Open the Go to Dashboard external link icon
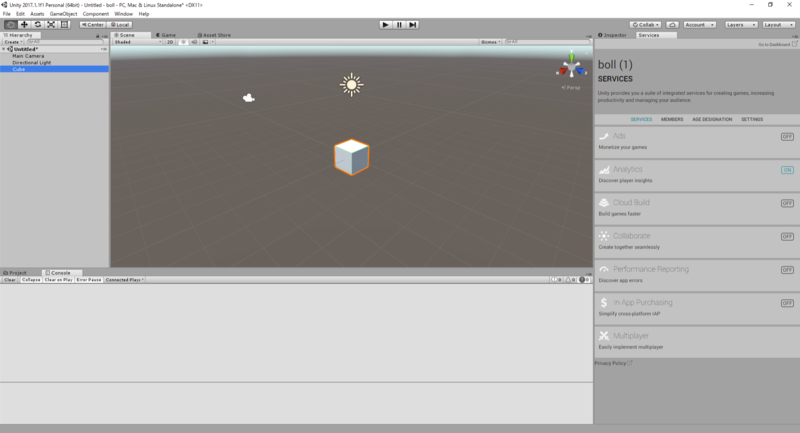 pyautogui.click(x=794, y=44)
